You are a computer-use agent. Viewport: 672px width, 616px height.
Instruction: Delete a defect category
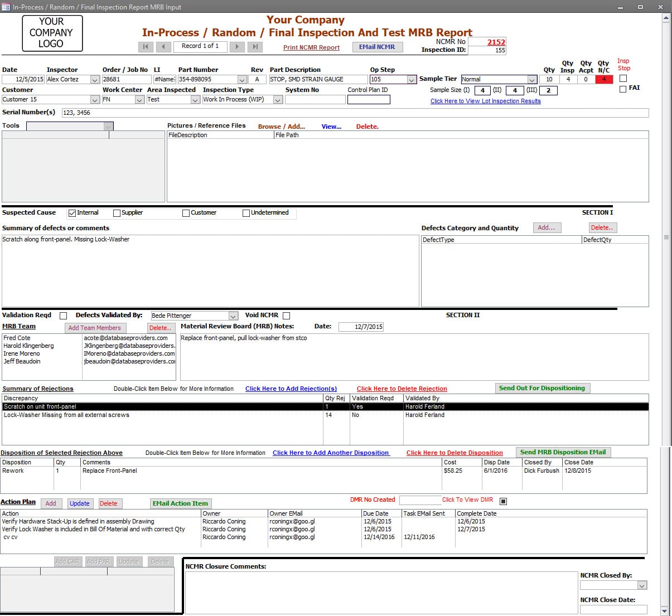(602, 227)
